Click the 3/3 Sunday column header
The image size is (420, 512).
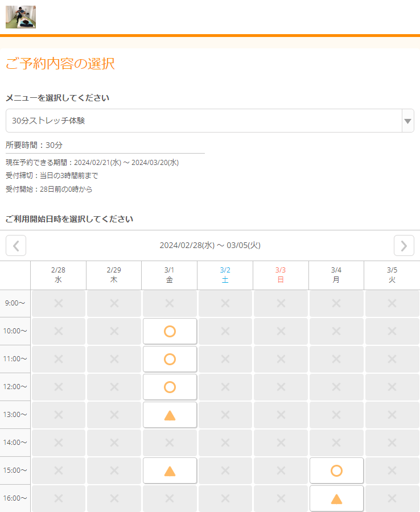click(x=281, y=275)
